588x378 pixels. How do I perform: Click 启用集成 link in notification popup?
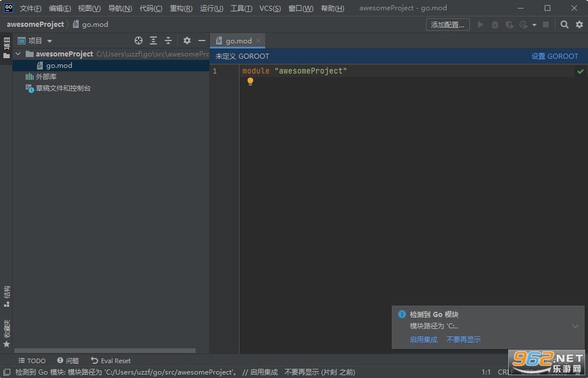(x=423, y=340)
